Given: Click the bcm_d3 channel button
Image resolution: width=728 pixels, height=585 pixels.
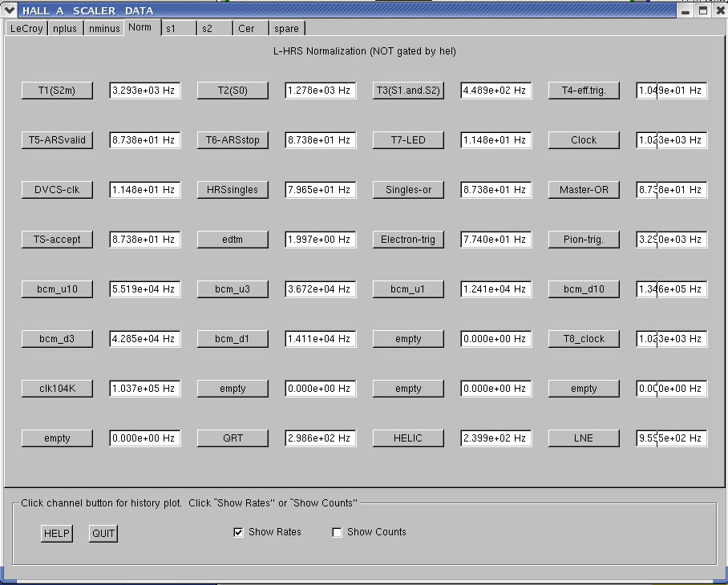Looking at the screenshot, I should [x=57, y=339].
